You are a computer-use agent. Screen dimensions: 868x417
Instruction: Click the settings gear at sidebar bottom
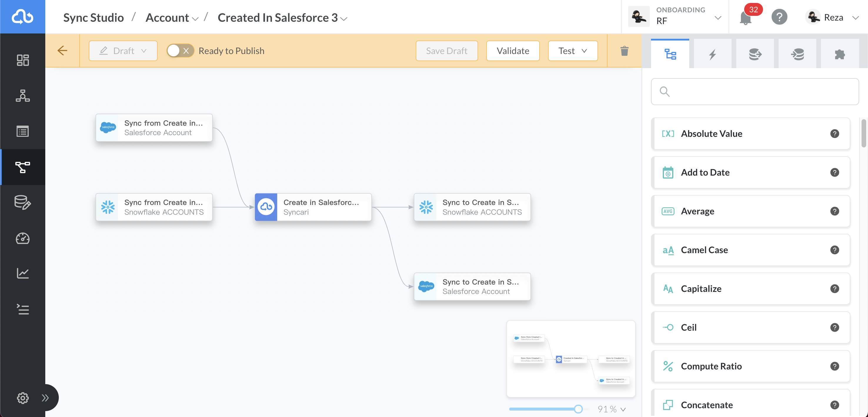click(22, 398)
